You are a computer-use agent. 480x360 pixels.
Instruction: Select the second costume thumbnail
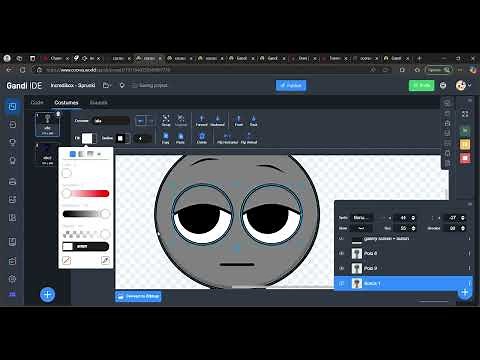pos(47,155)
